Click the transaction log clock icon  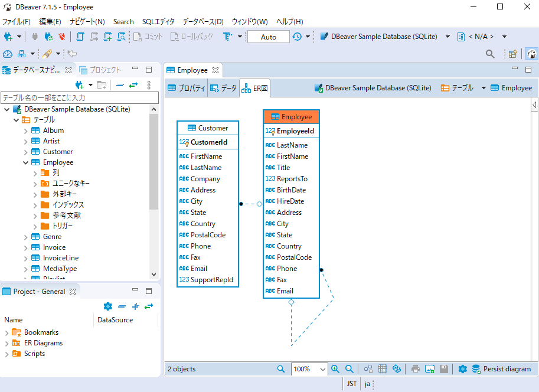point(297,37)
